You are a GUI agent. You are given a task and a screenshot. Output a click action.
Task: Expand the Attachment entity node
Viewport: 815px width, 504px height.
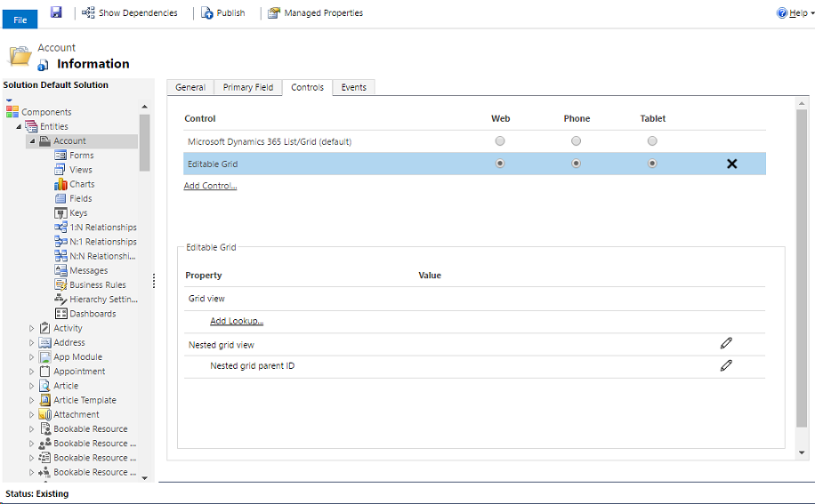click(32, 415)
